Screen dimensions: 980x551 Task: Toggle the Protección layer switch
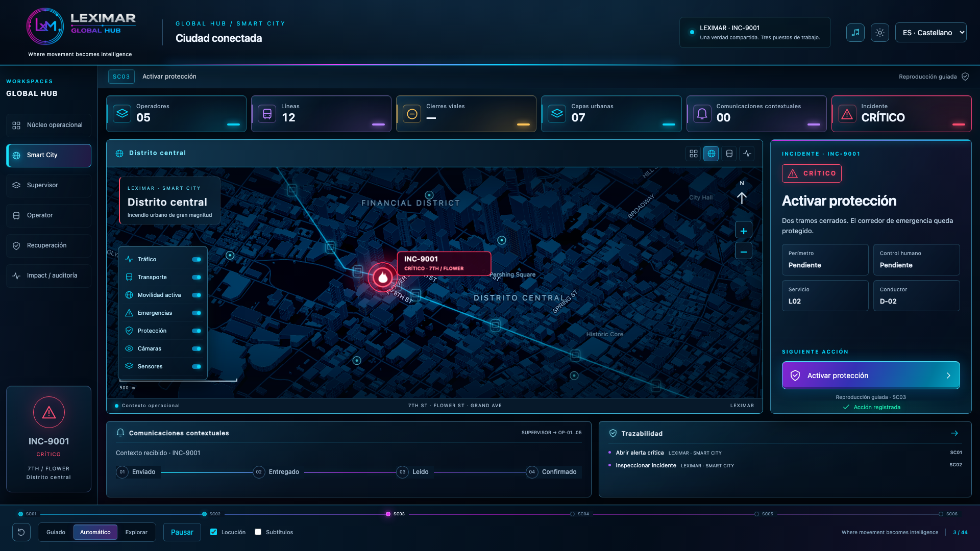pyautogui.click(x=197, y=331)
